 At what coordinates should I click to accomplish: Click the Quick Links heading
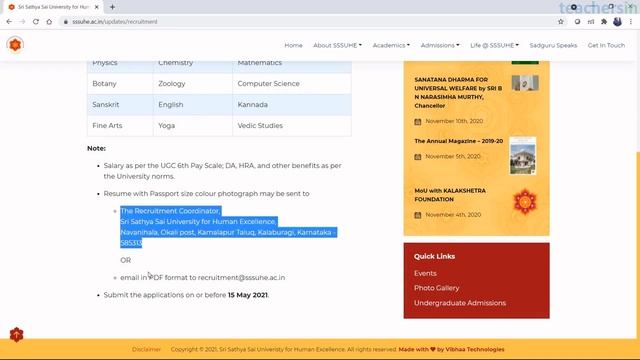[x=434, y=256]
